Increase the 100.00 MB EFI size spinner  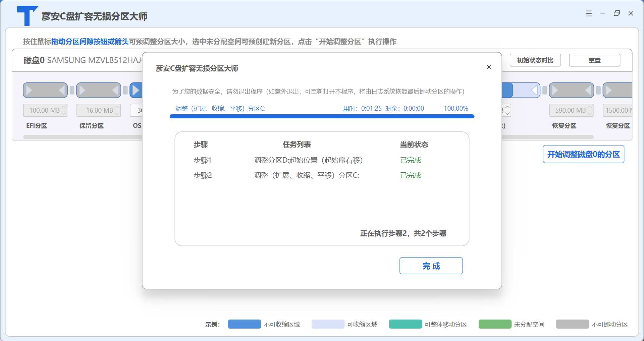pos(64,107)
